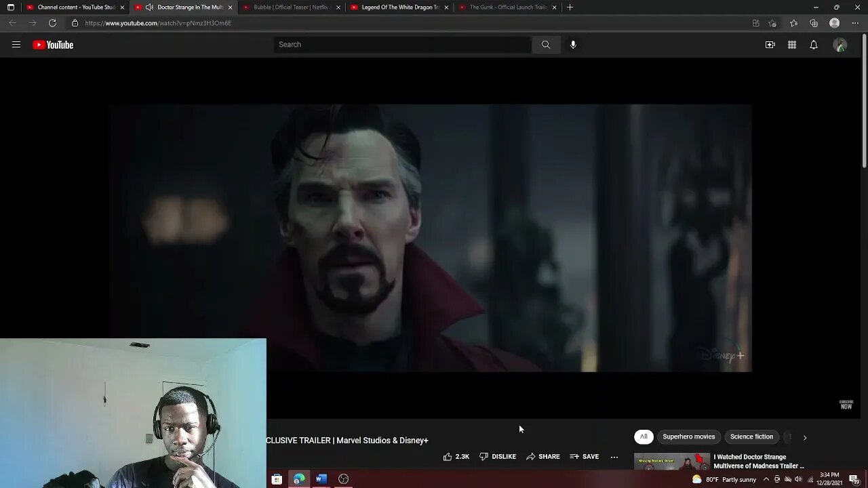Click the Doctor Strange video player
868x488 pixels.
(431, 238)
